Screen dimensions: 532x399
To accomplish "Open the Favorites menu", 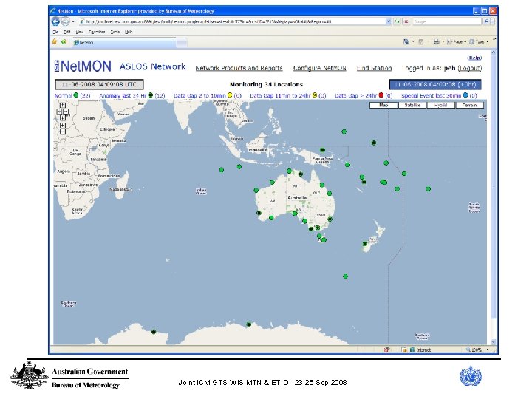I will click(97, 32).
